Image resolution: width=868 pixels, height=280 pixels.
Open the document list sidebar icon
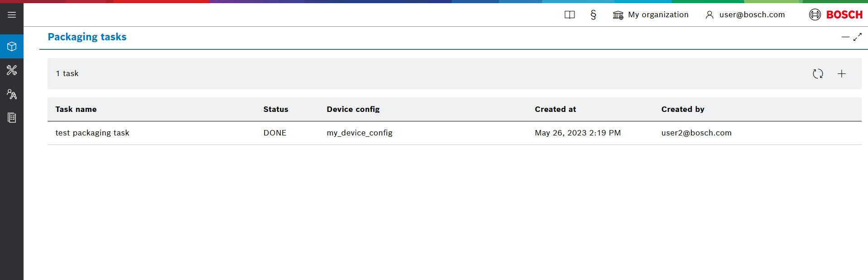coord(12,118)
